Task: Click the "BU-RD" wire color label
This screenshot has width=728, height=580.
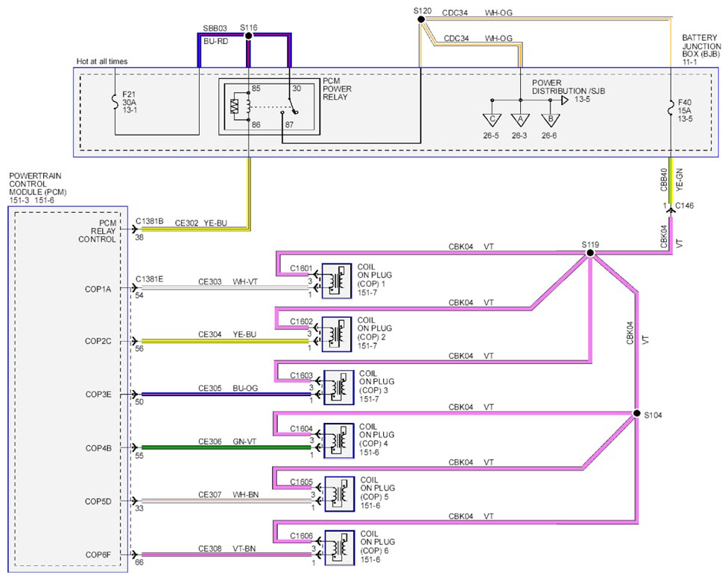Action: [x=216, y=41]
